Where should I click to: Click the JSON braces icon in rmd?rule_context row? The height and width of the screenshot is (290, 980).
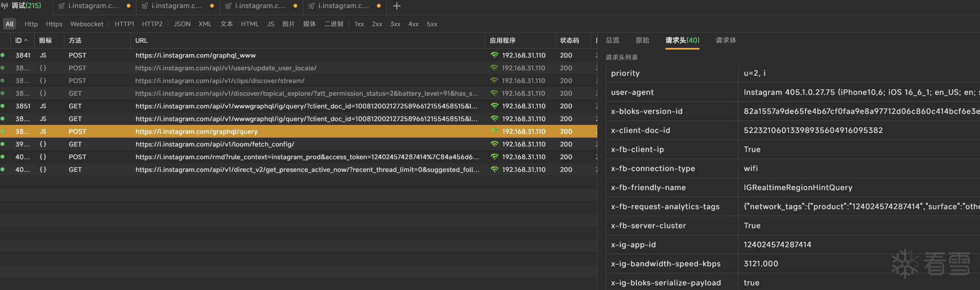click(x=43, y=157)
